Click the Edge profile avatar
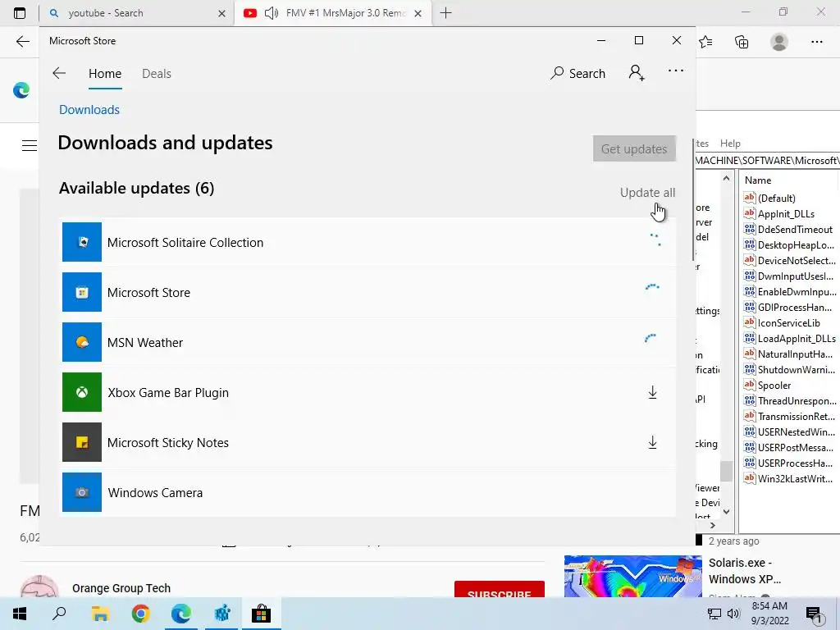The image size is (840, 630). pyautogui.click(x=779, y=42)
